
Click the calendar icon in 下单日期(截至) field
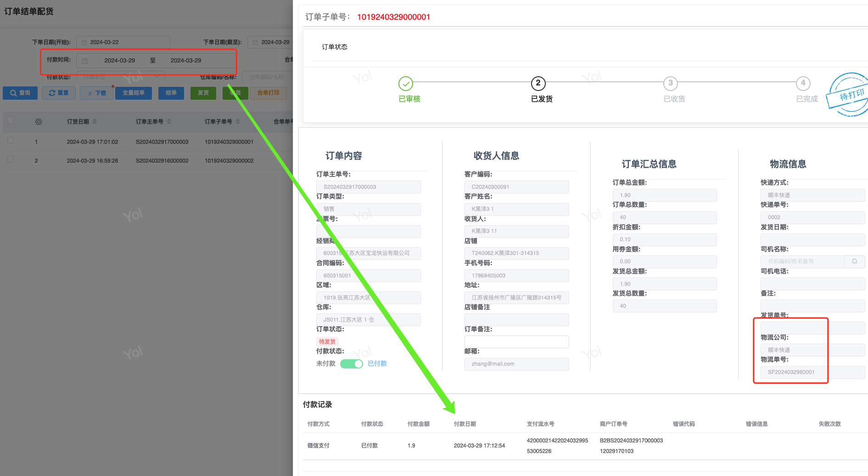255,42
